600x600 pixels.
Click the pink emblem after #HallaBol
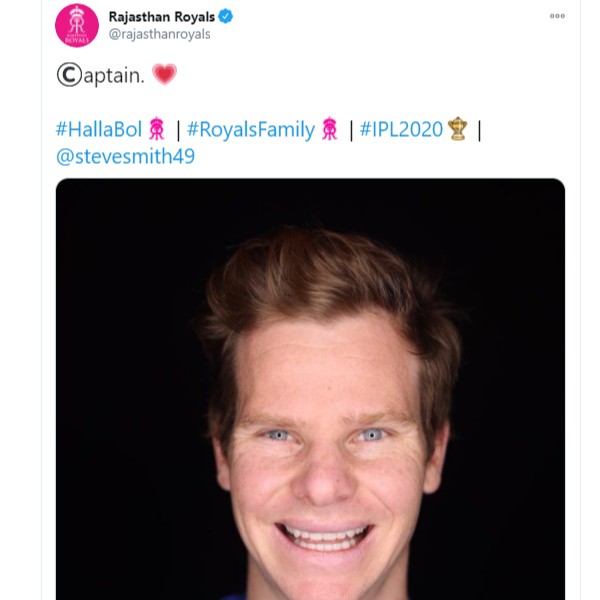(156, 129)
